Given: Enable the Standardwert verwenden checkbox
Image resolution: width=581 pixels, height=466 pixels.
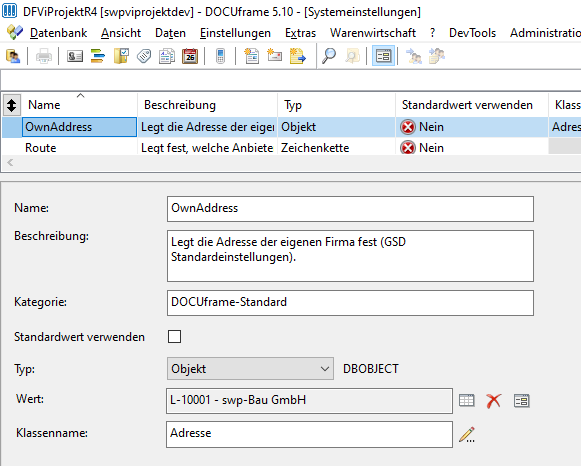Looking at the screenshot, I should 175,337.
